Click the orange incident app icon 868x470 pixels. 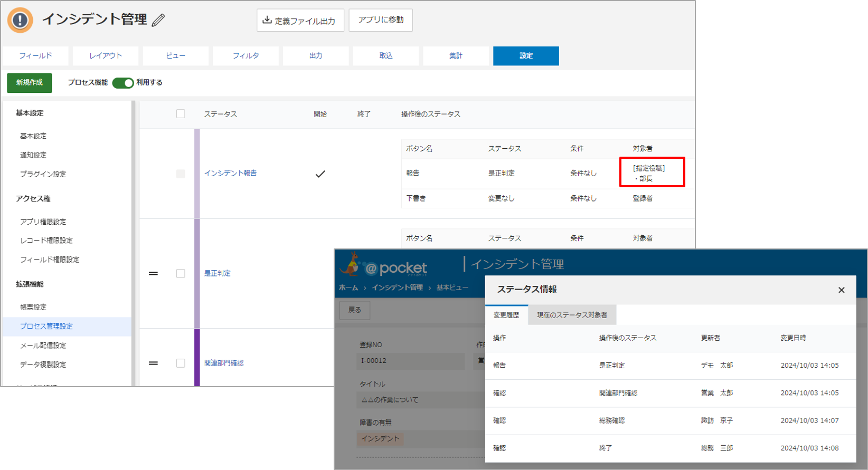20,20
